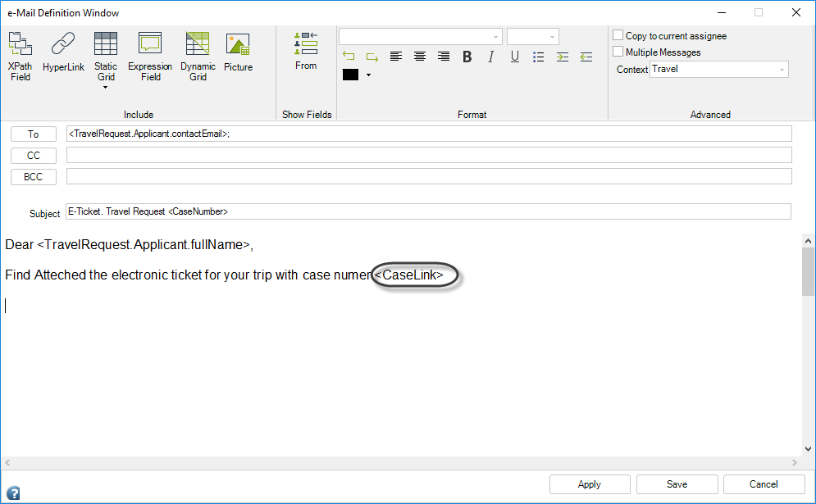The width and height of the screenshot is (816, 504).
Task: Click the CC input field
Action: point(429,155)
